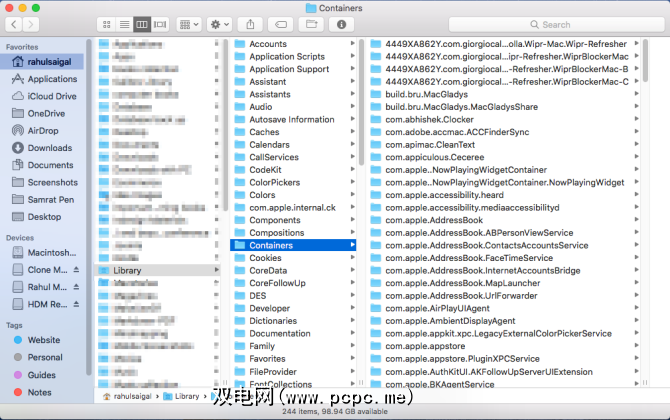670x420 pixels.
Task: Open the item arrangement dropdown
Action: (x=189, y=25)
